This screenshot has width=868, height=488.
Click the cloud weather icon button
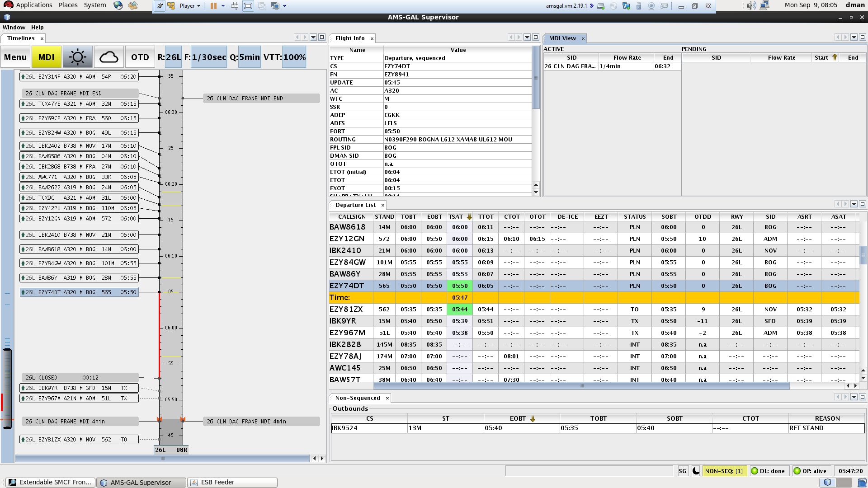tap(108, 57)
